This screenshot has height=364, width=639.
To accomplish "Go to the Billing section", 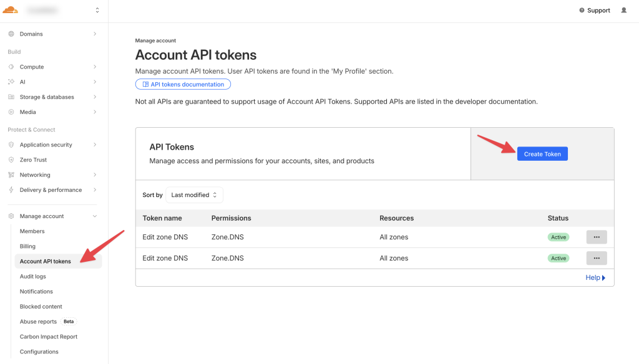I will (27, 246).
